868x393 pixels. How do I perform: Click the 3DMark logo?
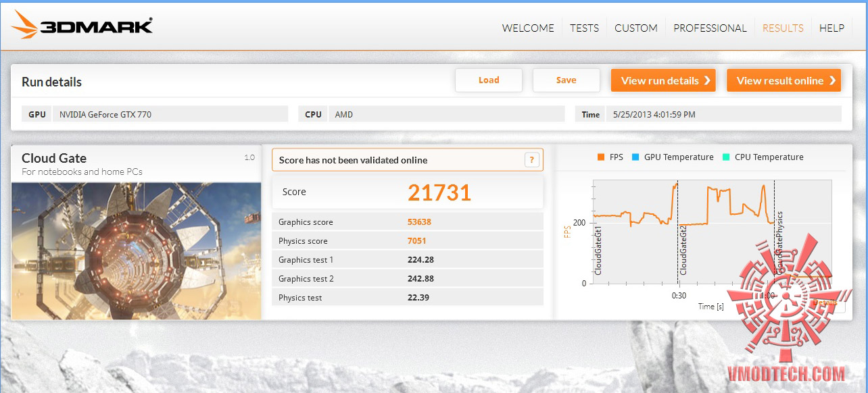tap(82, 26)
